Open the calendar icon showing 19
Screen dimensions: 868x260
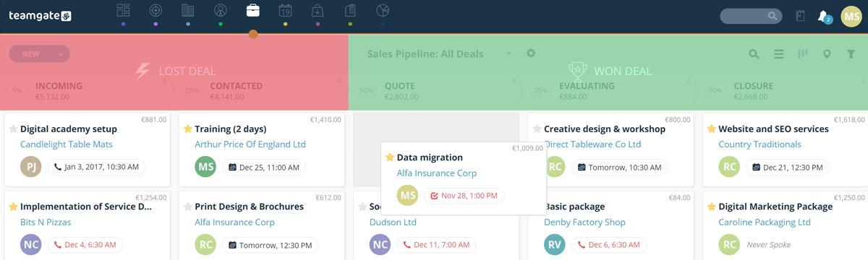tap(285, 11)
